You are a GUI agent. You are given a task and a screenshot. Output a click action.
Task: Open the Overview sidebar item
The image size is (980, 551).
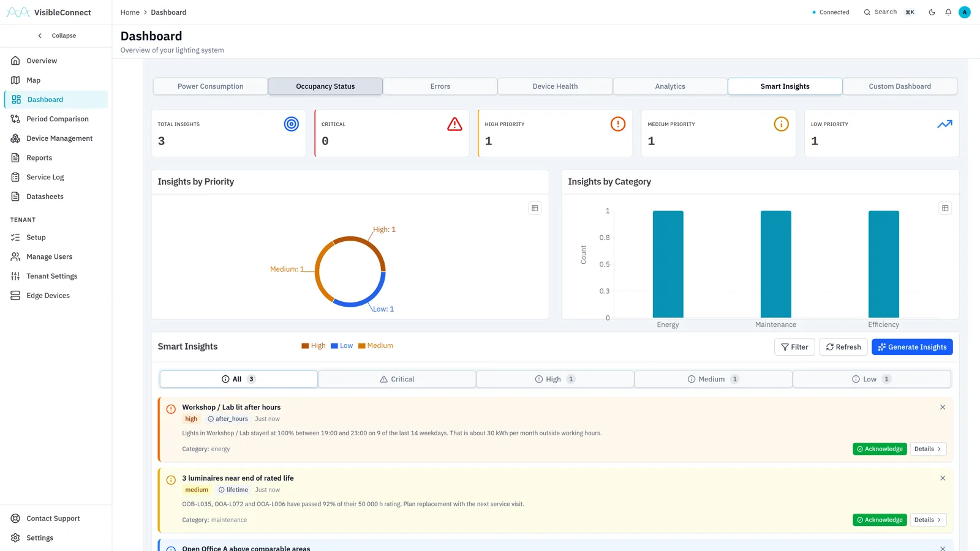tap(56, 61)
